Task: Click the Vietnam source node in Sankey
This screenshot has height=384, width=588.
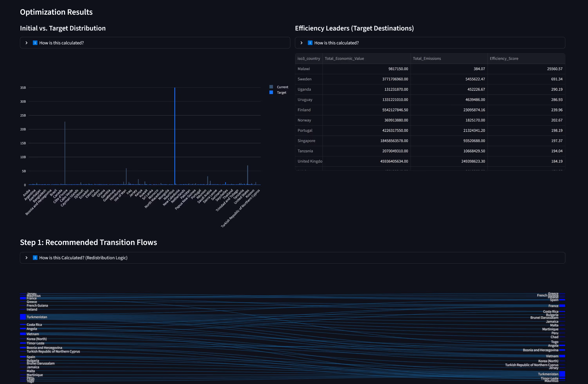Action: click(23, 334)
